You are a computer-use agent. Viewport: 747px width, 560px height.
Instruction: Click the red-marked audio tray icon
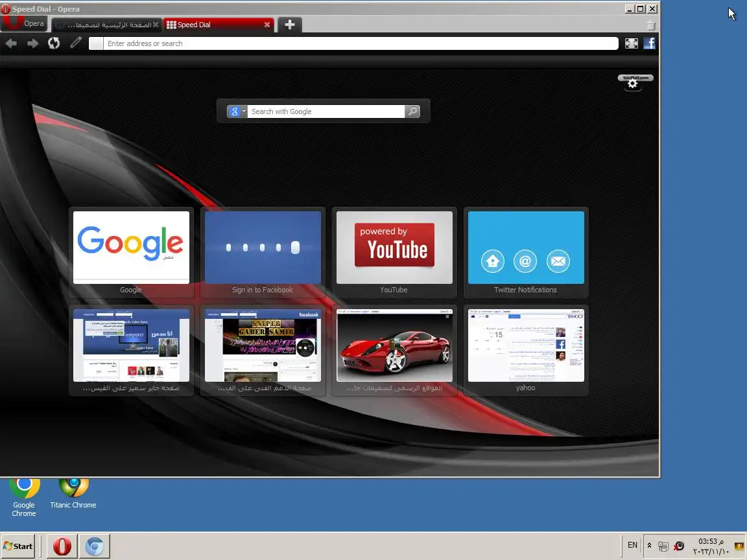coord(679,546)
